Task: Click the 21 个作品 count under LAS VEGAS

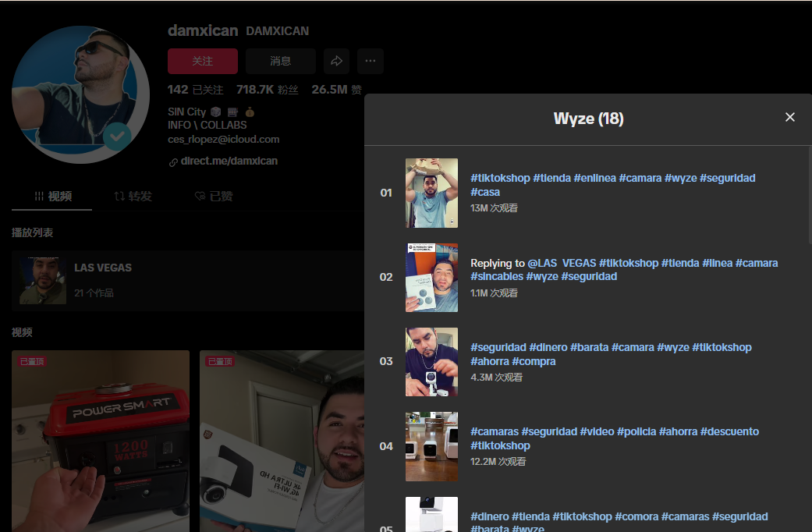Action: pos(94,293)
